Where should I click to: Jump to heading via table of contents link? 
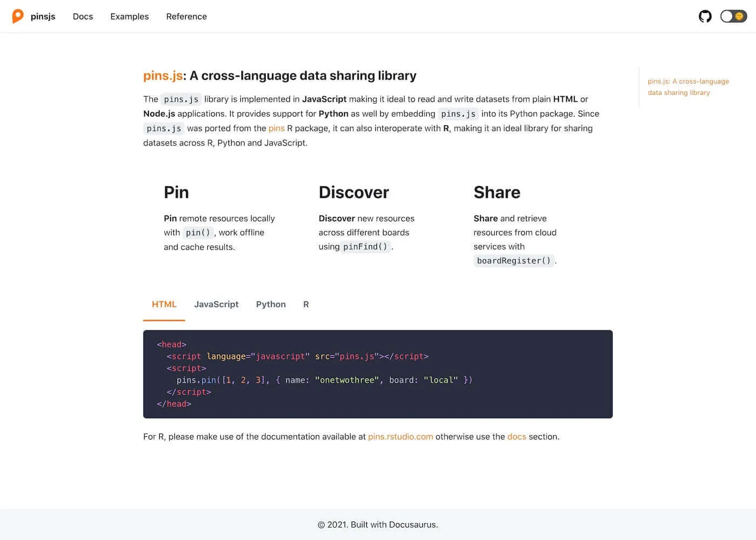click(x=688, y=87)
